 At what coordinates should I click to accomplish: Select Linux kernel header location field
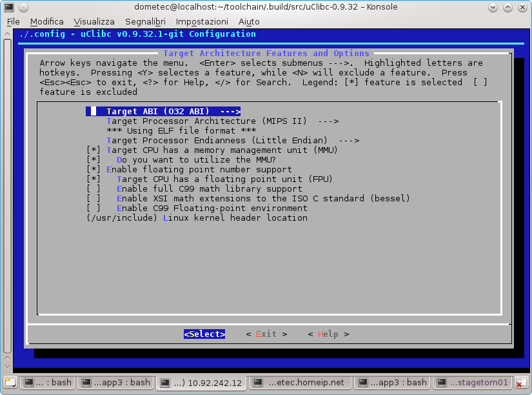click(x=197, y=218)
